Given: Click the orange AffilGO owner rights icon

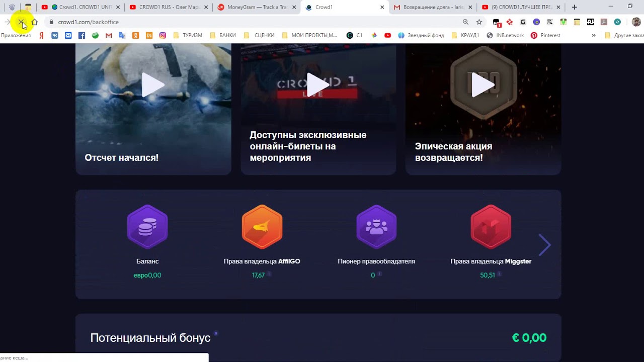Looking at the screenshot, I should (262, 227).
